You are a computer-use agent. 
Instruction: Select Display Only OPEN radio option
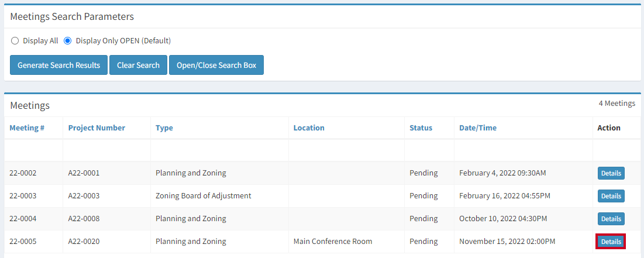pos(68,41)
